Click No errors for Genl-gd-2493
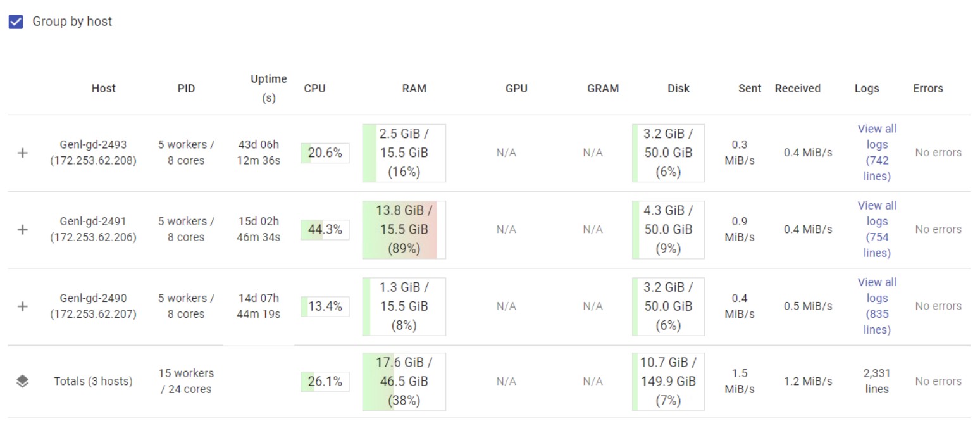 939,152
